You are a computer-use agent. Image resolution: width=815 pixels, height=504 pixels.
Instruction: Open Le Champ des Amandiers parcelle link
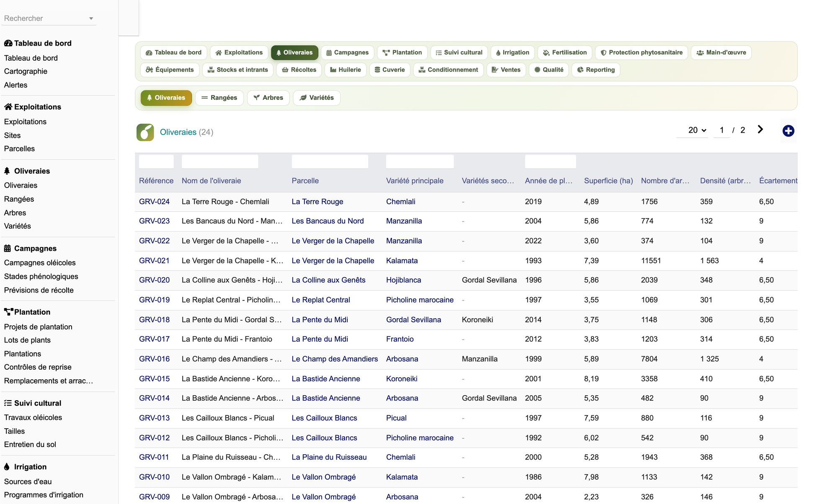coord(335,359)
